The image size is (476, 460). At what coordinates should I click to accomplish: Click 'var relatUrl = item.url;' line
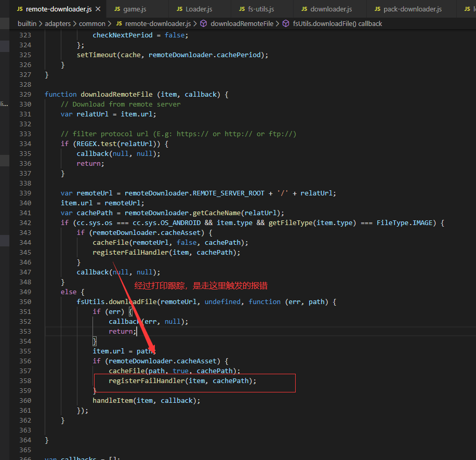coord(109,114)
